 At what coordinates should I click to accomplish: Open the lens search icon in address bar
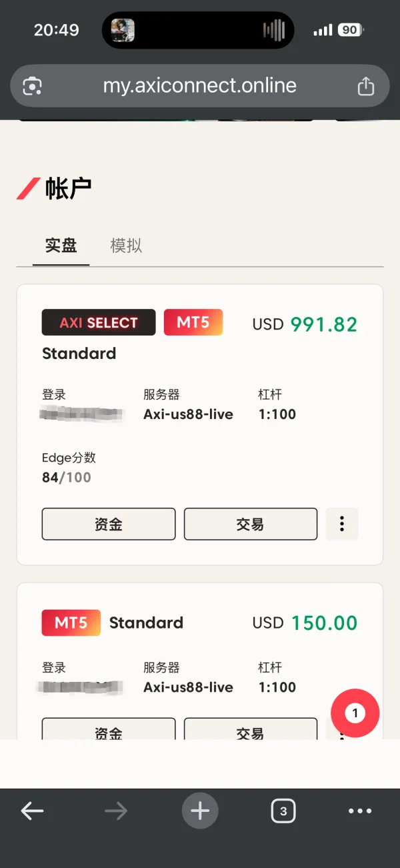(x=33, y=86)
